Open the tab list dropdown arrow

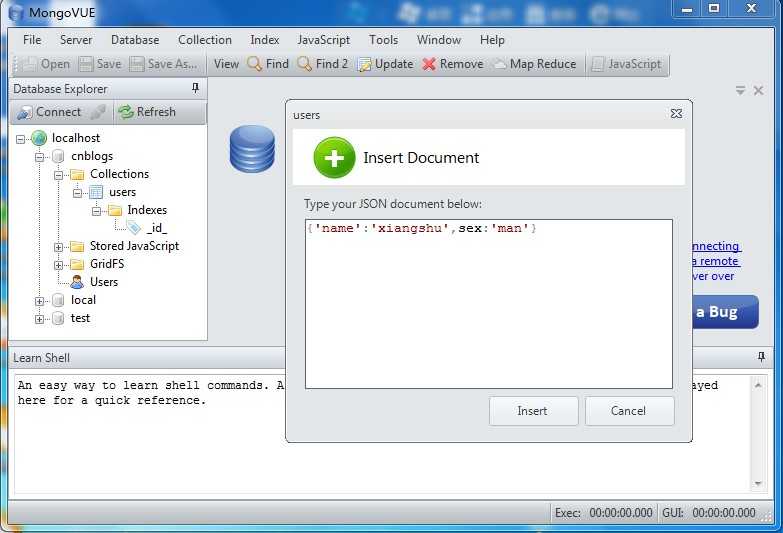click(x=740, y=90)
